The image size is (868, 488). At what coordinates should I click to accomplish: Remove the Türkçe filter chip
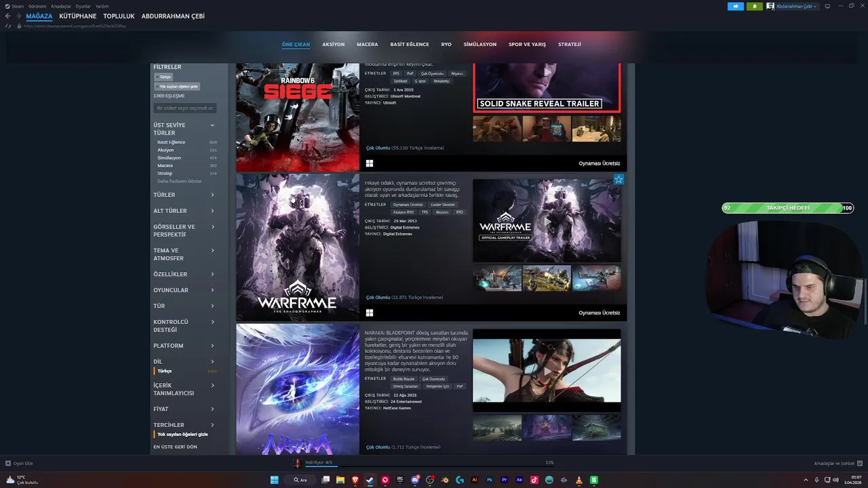[163, 77]
